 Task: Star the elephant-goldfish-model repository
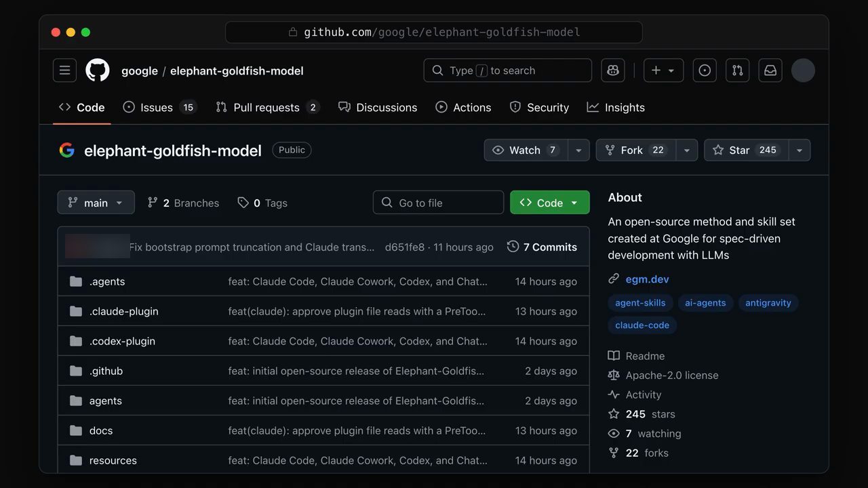[x=746, y=150]
